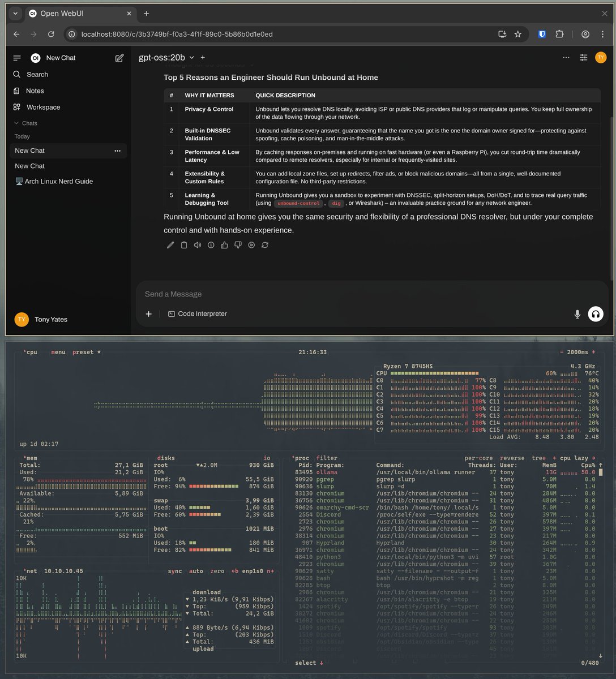Open the btop menu

(x=58, y=352)
